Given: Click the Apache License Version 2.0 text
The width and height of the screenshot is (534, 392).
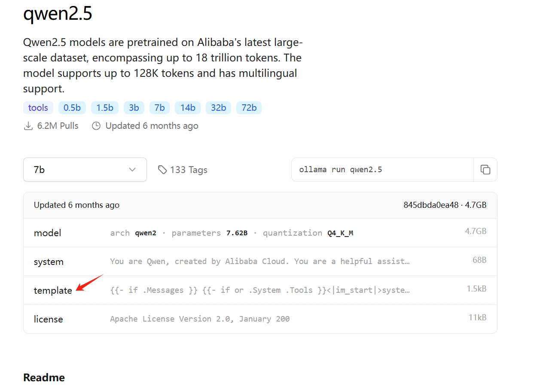Looking at the screenshot, I should [200, 319].
